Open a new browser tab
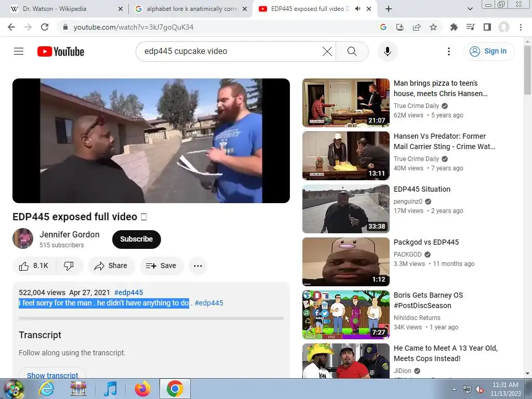The width and height of the screenshot is (532, 399). pyautogui.click(x=389, y=9)
